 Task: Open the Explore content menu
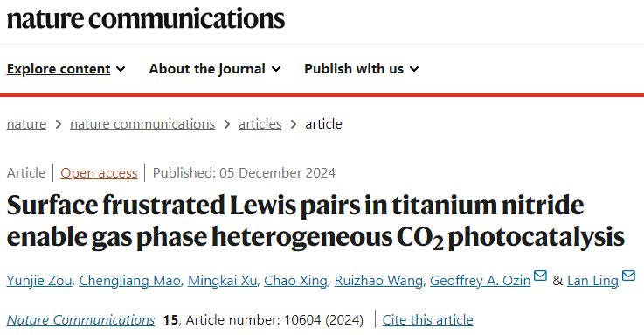click(66, 68)
